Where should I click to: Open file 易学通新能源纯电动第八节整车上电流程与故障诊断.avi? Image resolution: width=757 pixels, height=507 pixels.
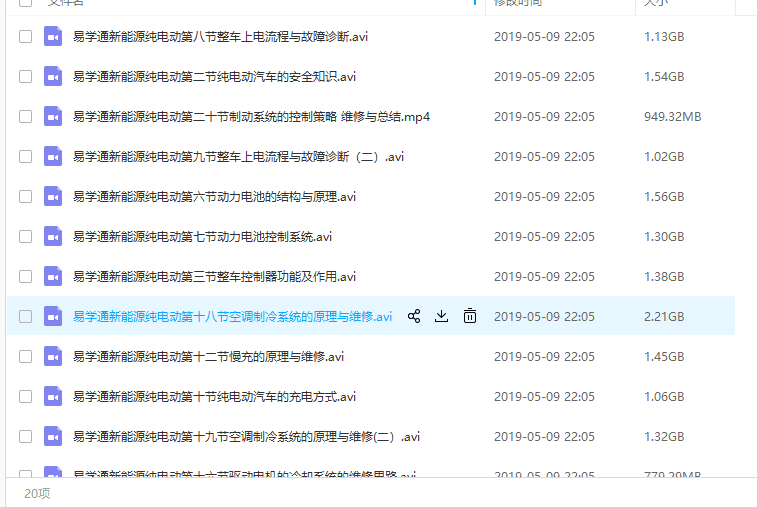tap(220, 37)
